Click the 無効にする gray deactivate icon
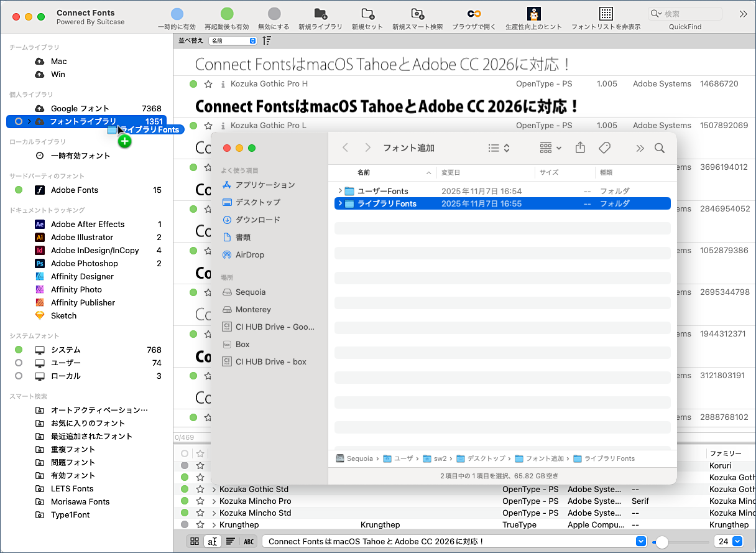 [274, 14]
